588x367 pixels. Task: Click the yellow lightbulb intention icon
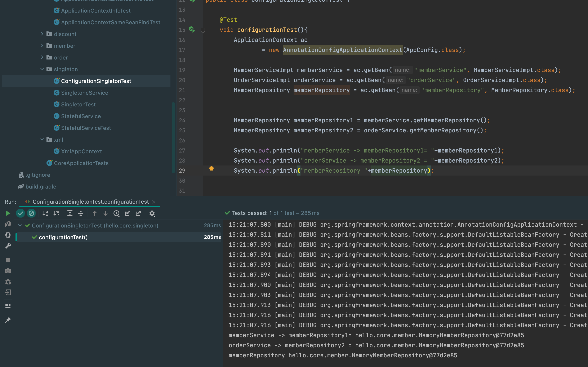pyautogui.click(x=211, y=169)
